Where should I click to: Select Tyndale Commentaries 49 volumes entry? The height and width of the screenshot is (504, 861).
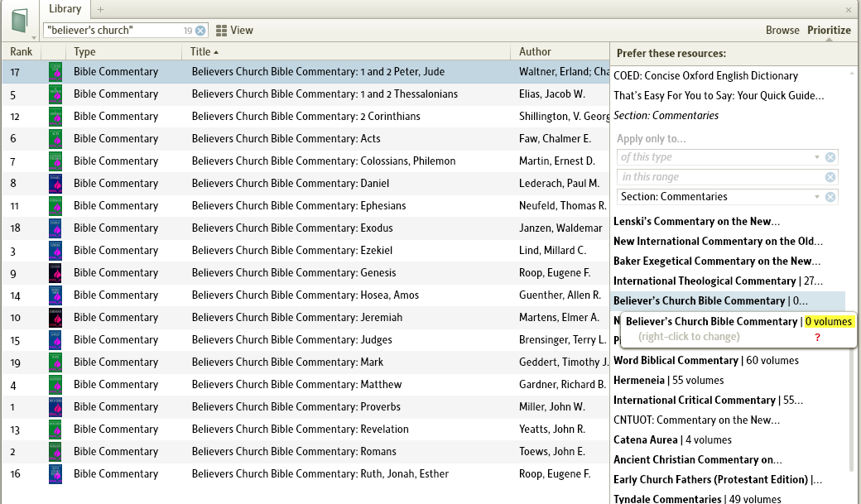tap(697, 498)
